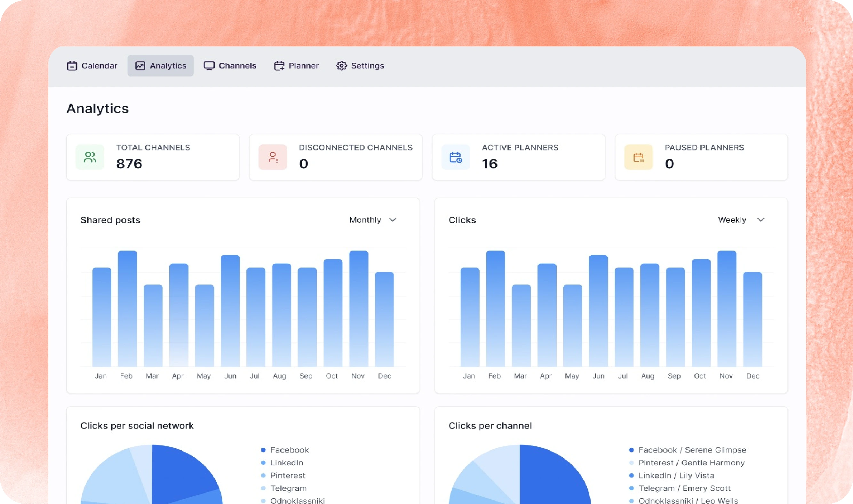
Task: Click the Planner calendar-plus icon
Action: 279,66
